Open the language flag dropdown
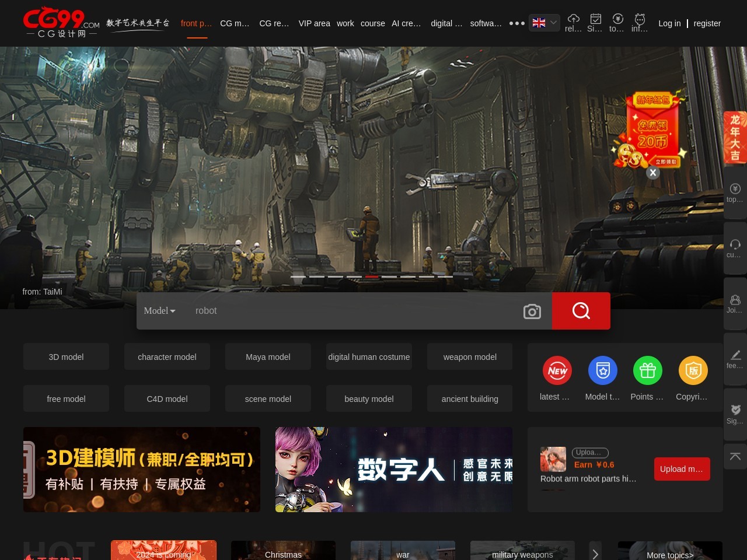The width and height of the screenshot is (747, 560). [x=544, y=23]
